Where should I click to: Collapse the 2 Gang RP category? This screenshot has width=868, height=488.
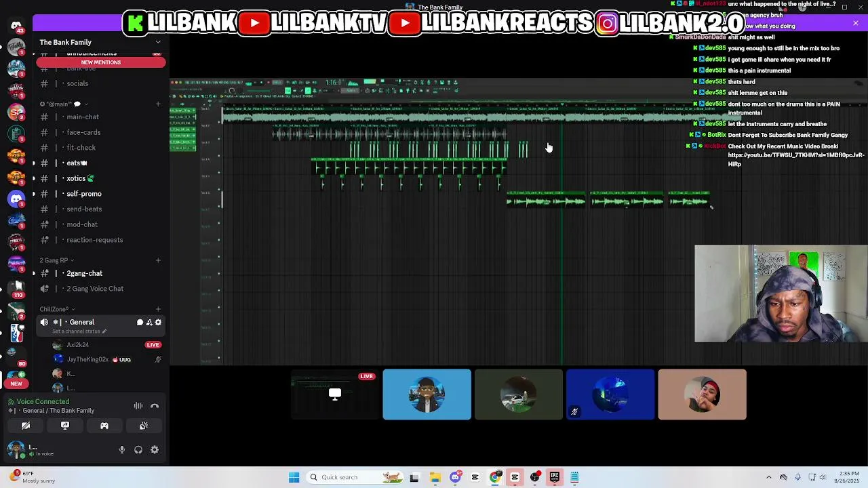coord(56,260)
